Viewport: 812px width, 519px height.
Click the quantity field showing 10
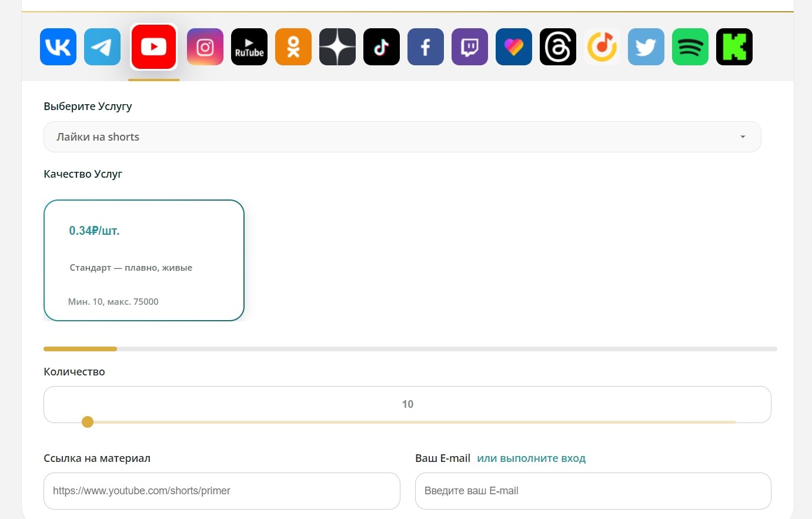pos(407,404)
